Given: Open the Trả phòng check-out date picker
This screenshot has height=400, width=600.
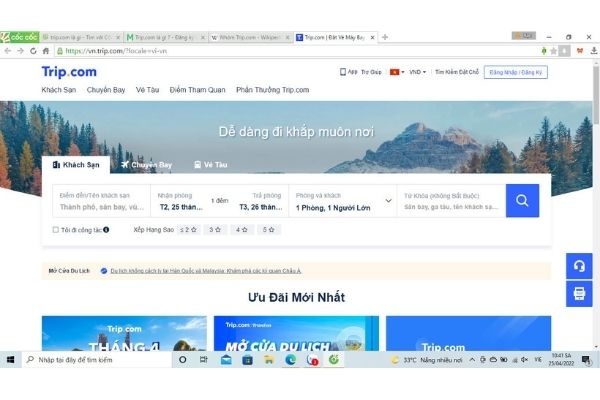Looking at the screenshot, I should point(261,201).
